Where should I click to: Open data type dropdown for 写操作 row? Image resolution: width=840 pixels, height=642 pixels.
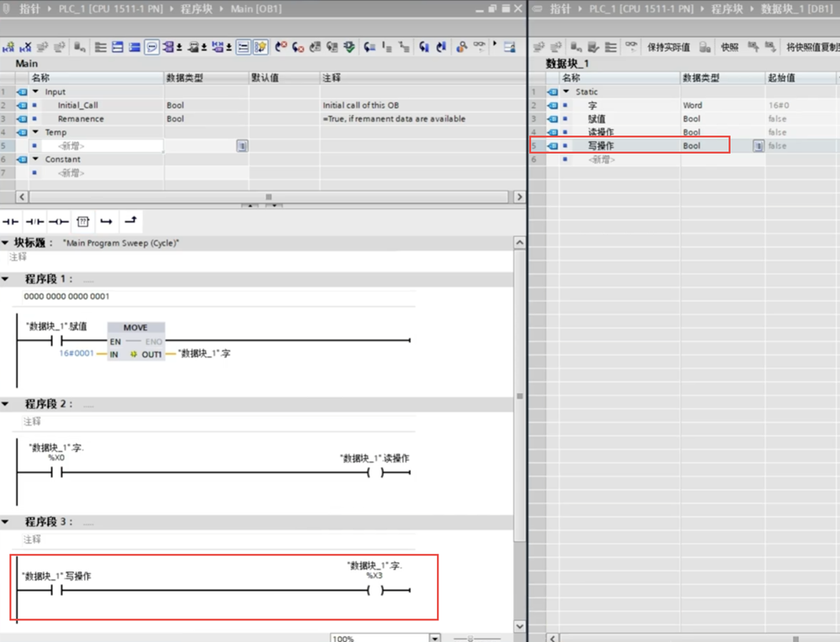click(759, 146)
